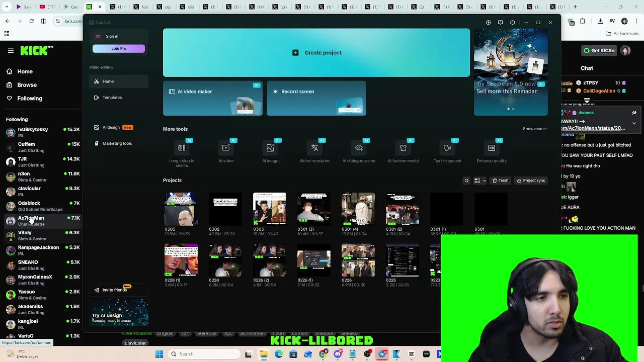Open project 0301 (3) thumbnail

coord(314,209)
